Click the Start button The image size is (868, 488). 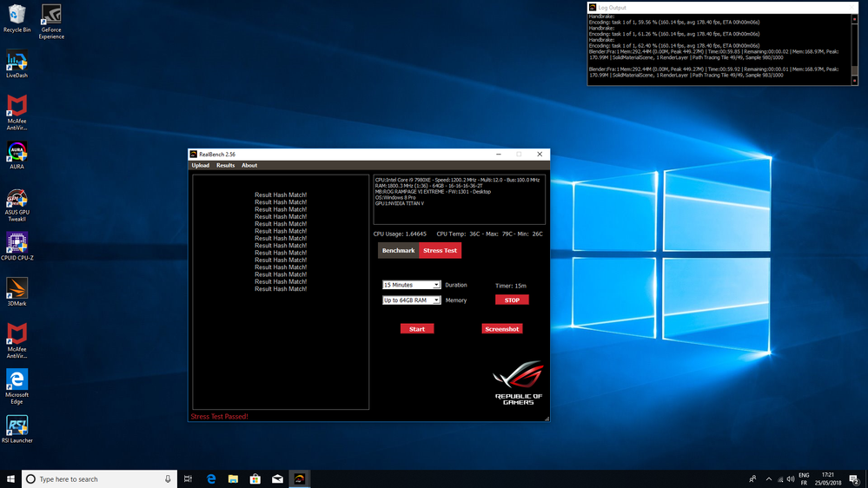(417, 328)
